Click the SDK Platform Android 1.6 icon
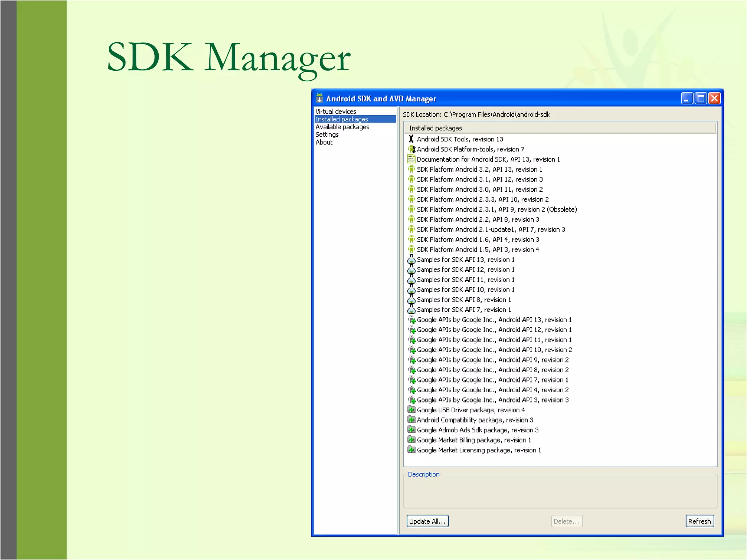This screenshot has width=747, height=560. pyautogui.click(x=411, y=239)
